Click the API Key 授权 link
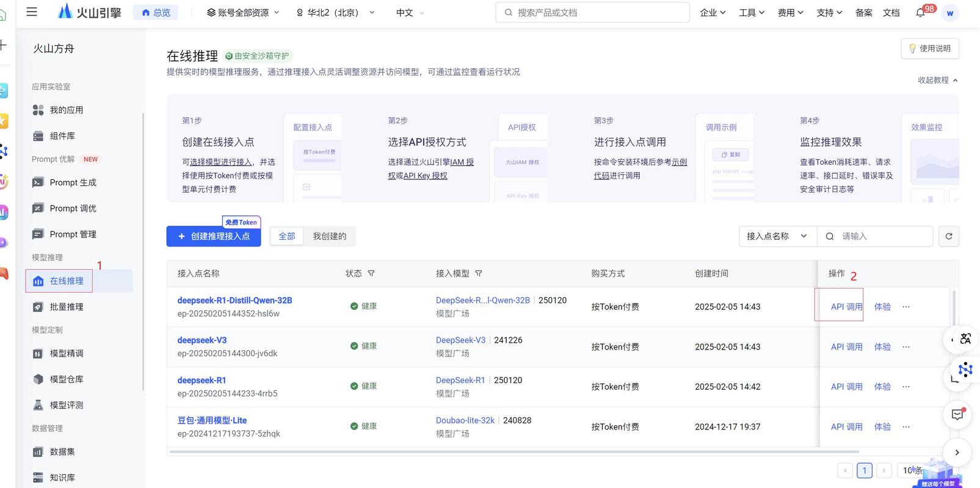This screenshot has width=980, height=488. coord(426,176)
